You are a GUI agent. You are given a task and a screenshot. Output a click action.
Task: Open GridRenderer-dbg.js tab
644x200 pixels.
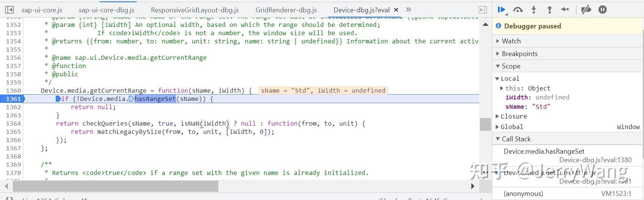pos(286,10)
